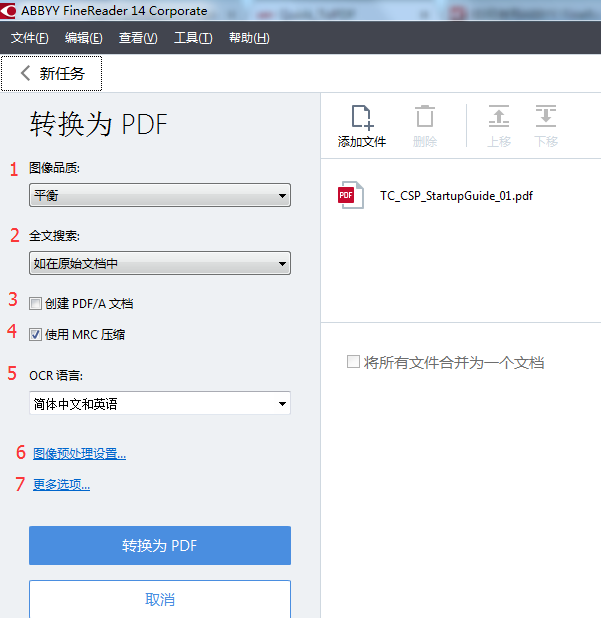Click the Delete (删除) trash icon
601x618 pixels.
(x=425, y=117)
